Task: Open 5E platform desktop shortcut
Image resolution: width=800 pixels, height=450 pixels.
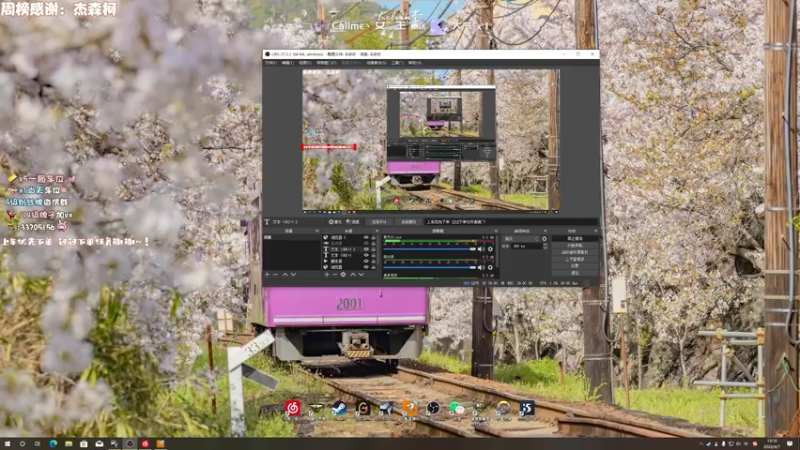Action: click(527, 408)
